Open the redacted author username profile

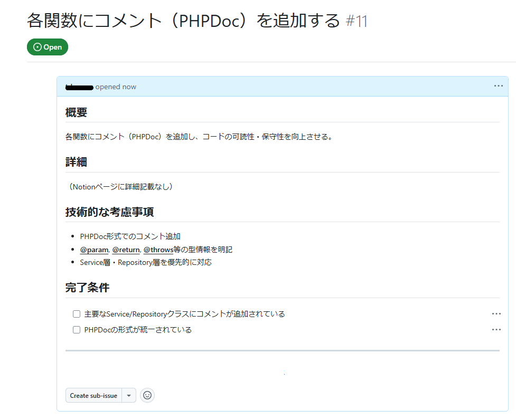tap(79, 87)
